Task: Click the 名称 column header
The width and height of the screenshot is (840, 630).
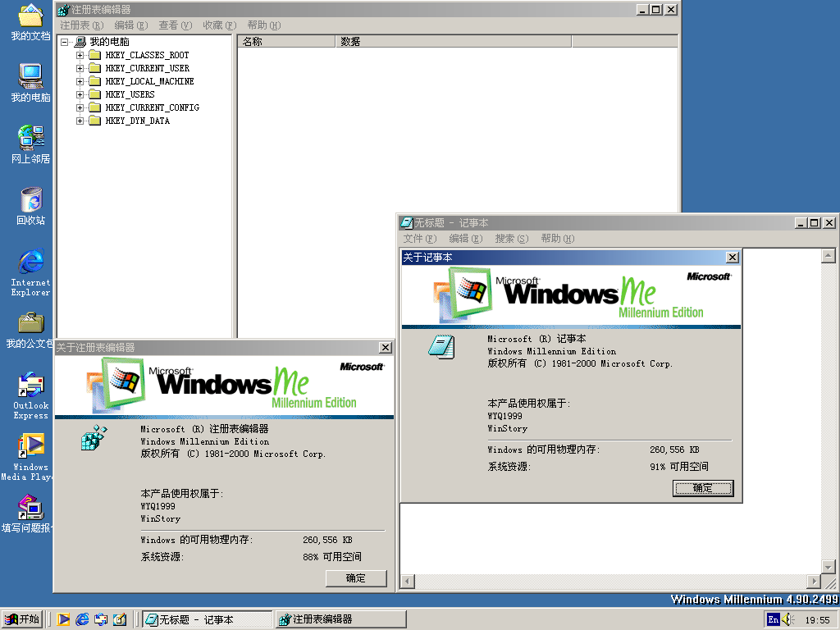Action: (x=286, y=41)
